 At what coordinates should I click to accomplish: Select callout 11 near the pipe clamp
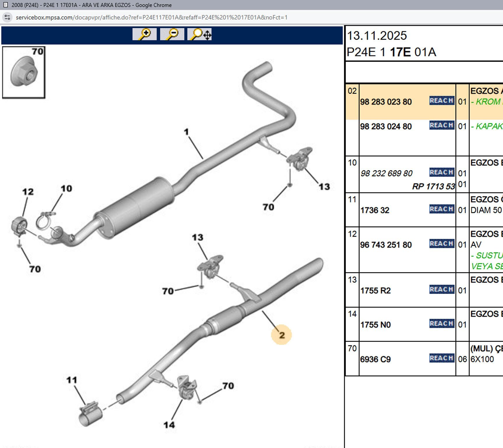click(72, 380)
